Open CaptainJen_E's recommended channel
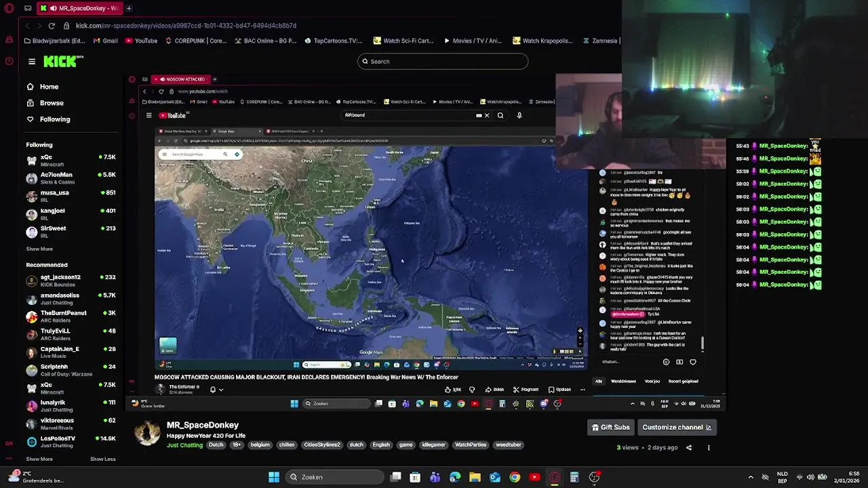Image resolution: width=868 pixels, height=488 pixels. tap(71, 352)
